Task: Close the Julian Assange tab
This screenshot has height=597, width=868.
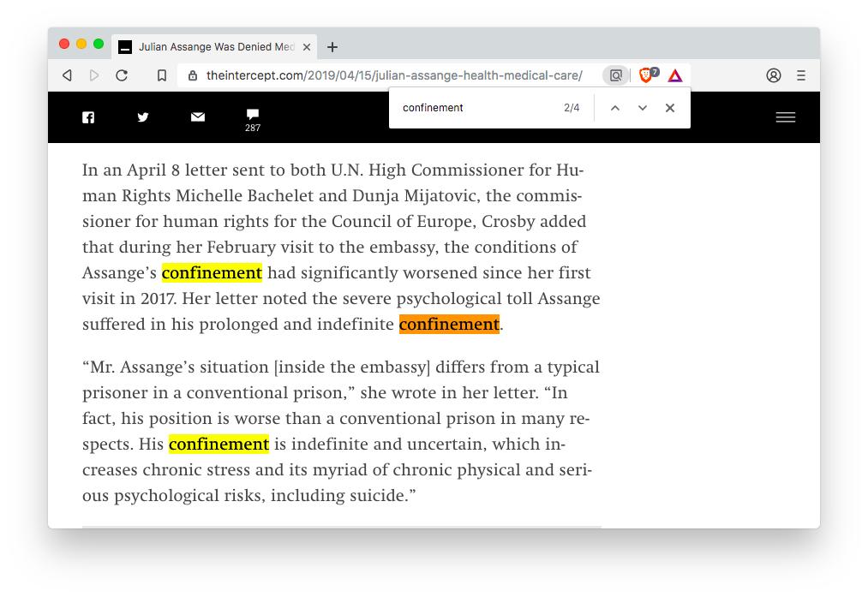Action: tap(306, 47)
